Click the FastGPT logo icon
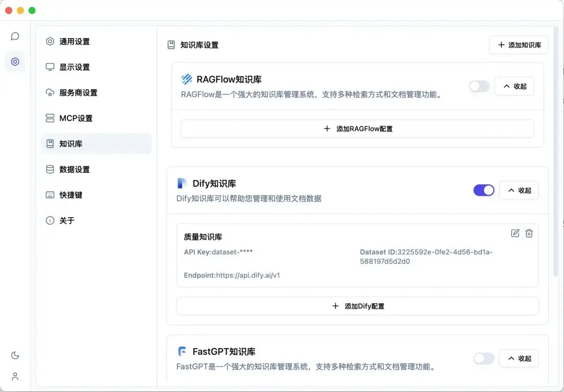Viewport: 564px width, 392px height. [181, 351]
